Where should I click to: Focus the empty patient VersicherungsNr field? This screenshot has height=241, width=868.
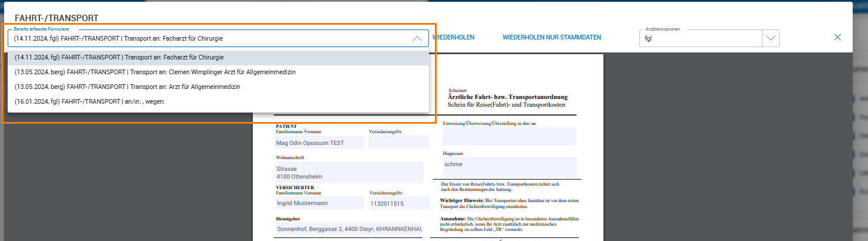pos(398,143)
